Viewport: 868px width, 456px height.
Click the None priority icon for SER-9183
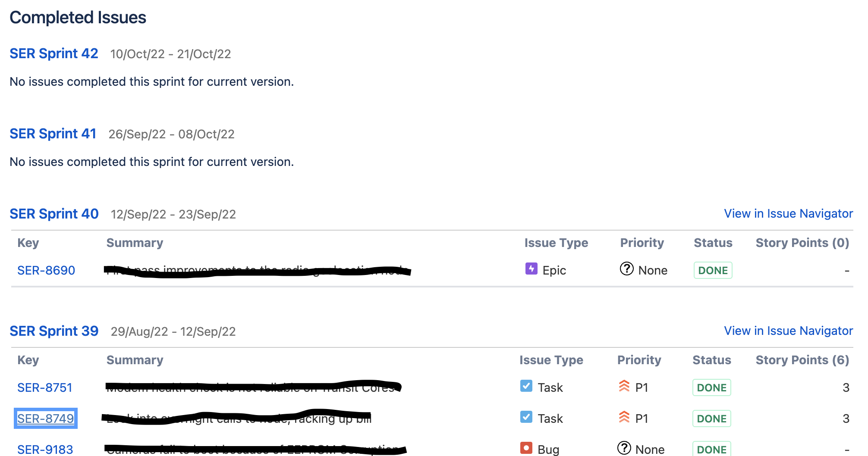pos(625,448)
